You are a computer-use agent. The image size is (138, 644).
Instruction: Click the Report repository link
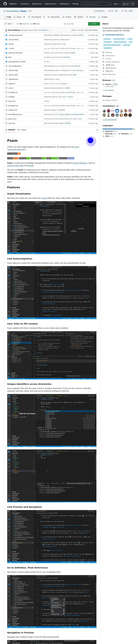pos(109,74)
